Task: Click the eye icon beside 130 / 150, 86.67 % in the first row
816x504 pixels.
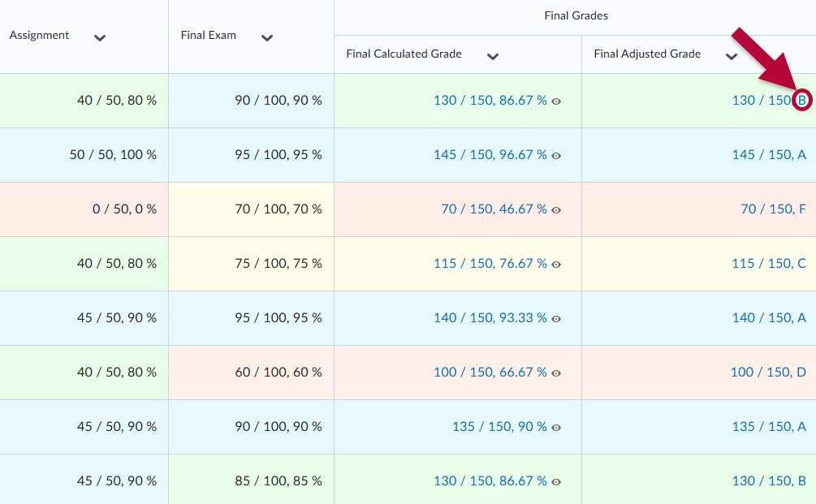Action: pos(556,101)
